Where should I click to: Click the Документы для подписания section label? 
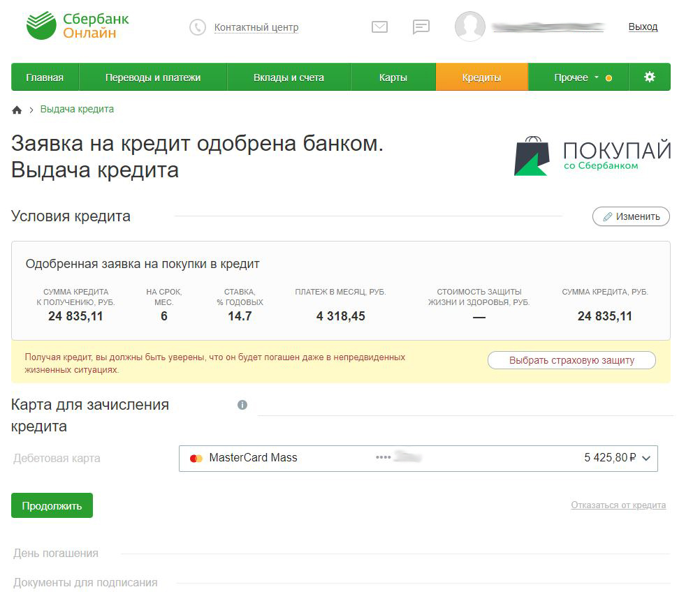pyautogui.click(x=85, y=583)
